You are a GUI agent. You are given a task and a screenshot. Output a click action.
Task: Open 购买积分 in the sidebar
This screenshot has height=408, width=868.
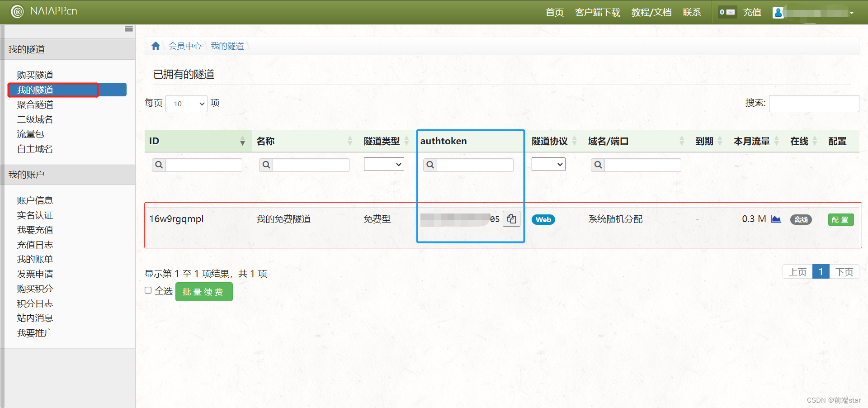click(x=35, y=289)
